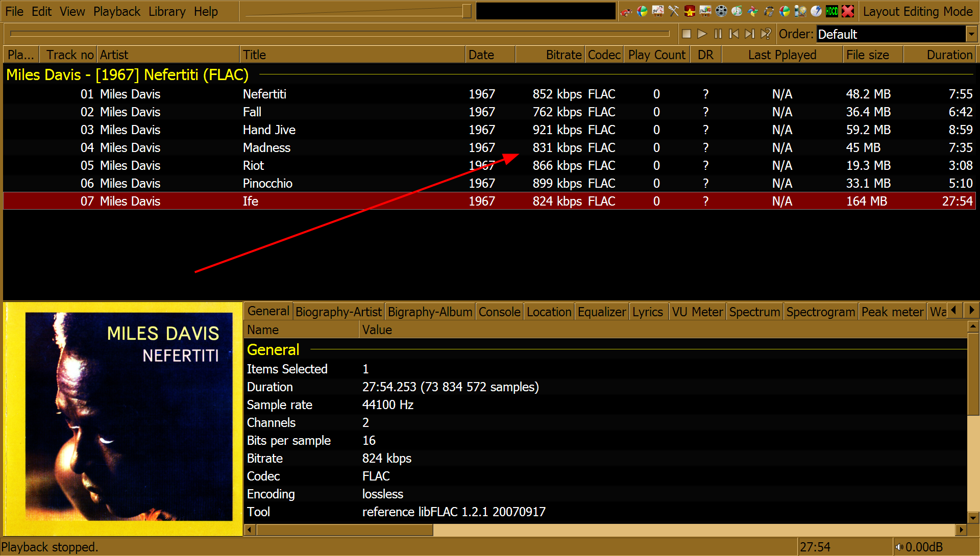This screenshot has width=980, height=556.
Task: Click properties panel horizontal scrollbar right arrow
Action: [962, 529]
